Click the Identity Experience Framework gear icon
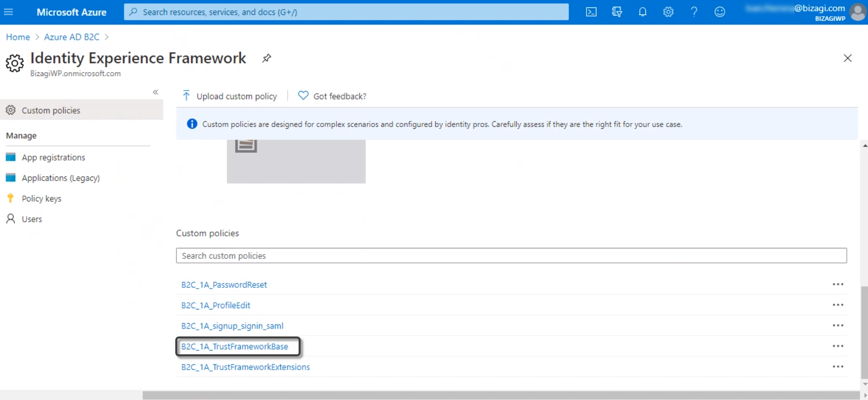The image size is (868, 400). 15,63
